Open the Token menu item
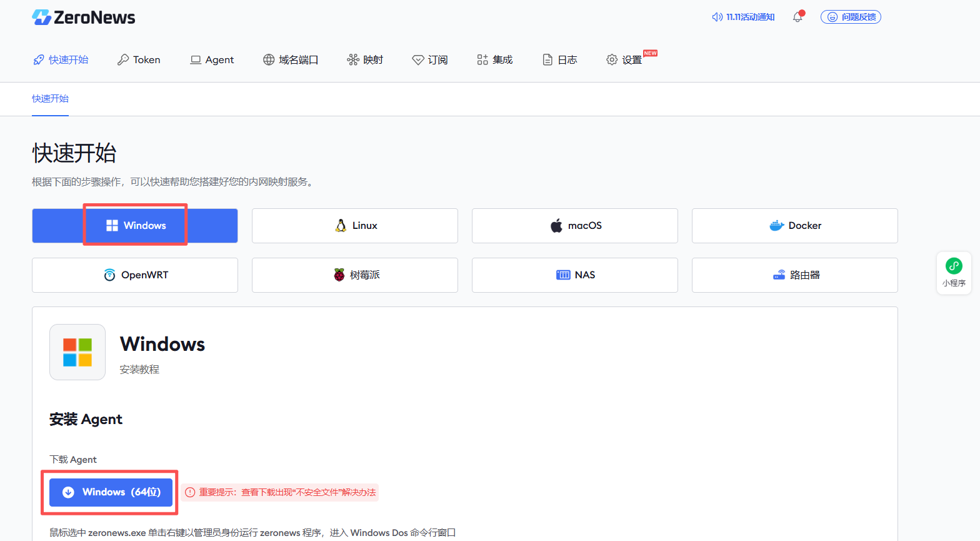This screenshot has height=541, width=980. click(x=139, y=60)
